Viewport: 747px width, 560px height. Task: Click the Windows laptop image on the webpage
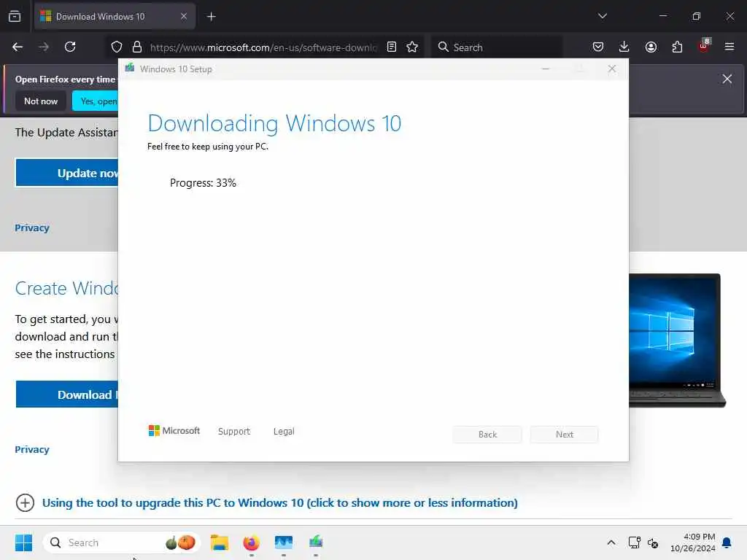[x=677, y=340]
